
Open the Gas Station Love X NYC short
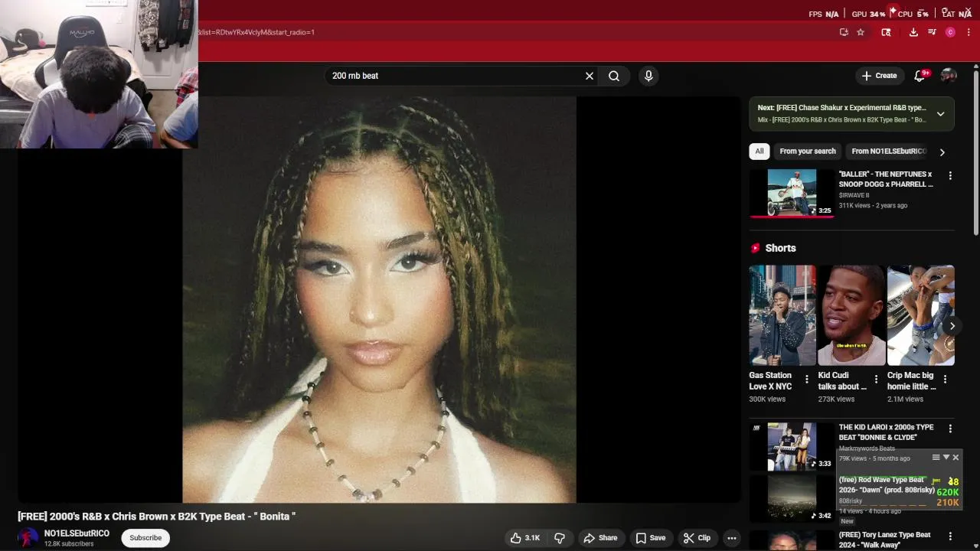(782, 315)
